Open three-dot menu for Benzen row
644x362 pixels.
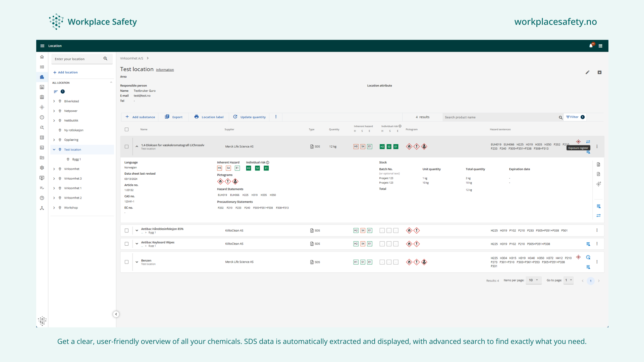click(x=597, y=262)
